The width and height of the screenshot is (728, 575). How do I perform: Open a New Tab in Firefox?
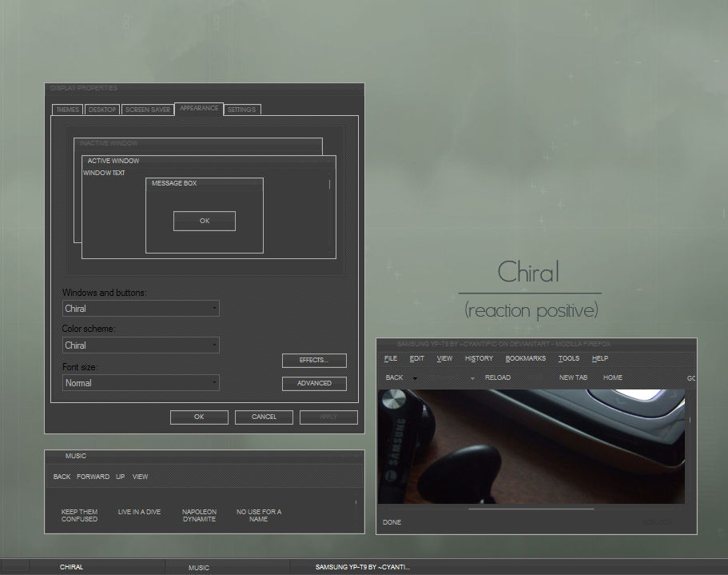(x=573, y=377)
